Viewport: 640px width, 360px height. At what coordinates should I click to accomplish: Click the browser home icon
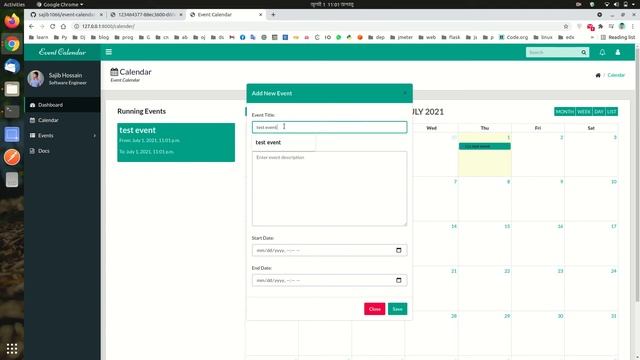coord(63,26)
